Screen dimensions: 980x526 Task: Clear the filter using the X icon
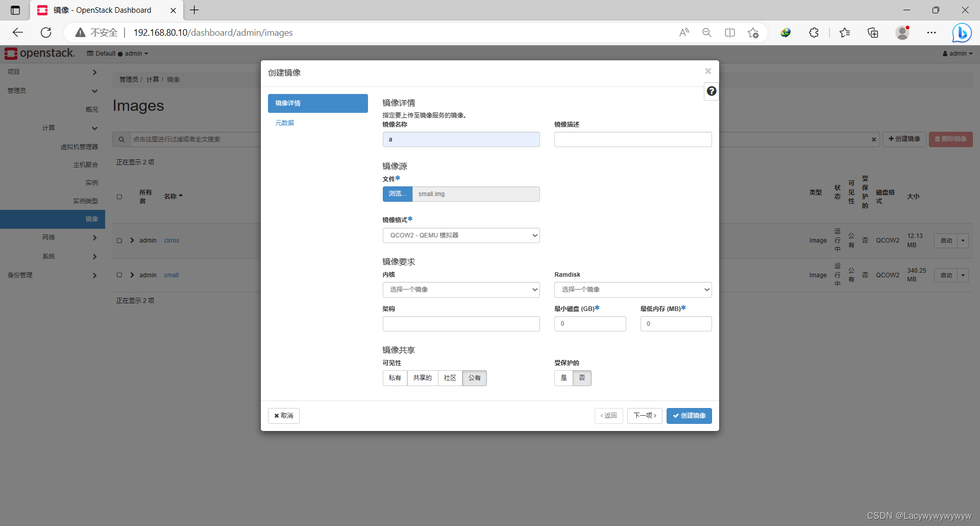[x=874, y=139]
